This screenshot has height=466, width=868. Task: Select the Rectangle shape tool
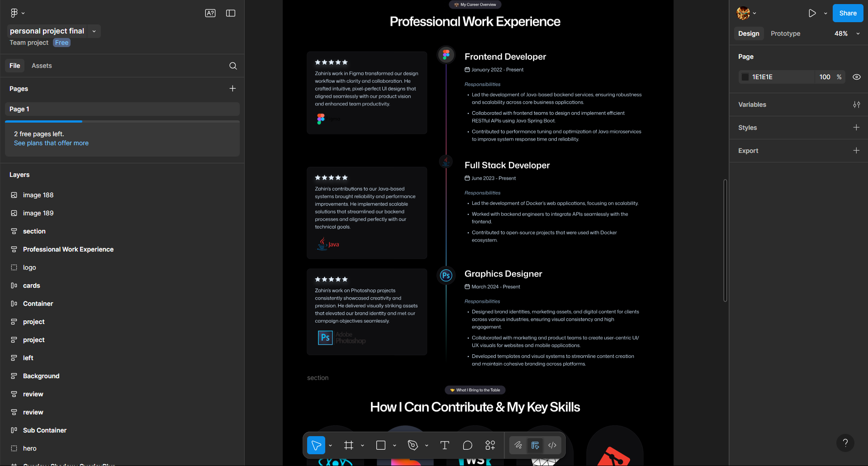tap(380, 445)
